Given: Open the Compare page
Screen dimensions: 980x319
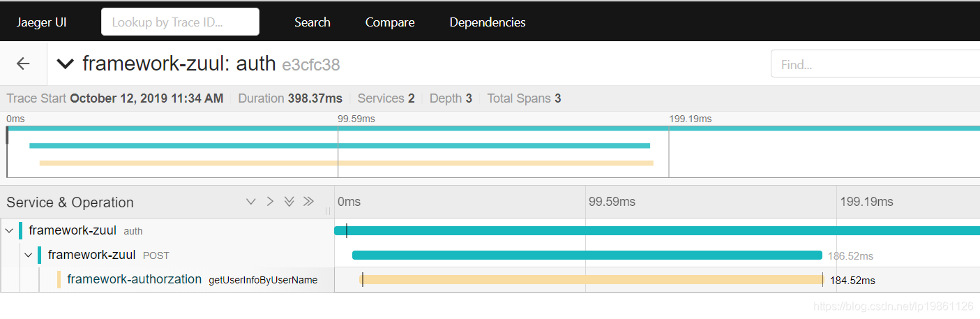Looking at the screenshot, I should pyautogui.click(x=390, y=22).
